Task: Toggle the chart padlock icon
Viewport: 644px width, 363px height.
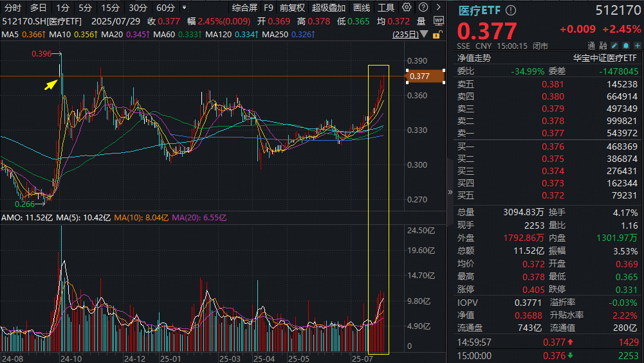Action: click(x=439, y=33)
